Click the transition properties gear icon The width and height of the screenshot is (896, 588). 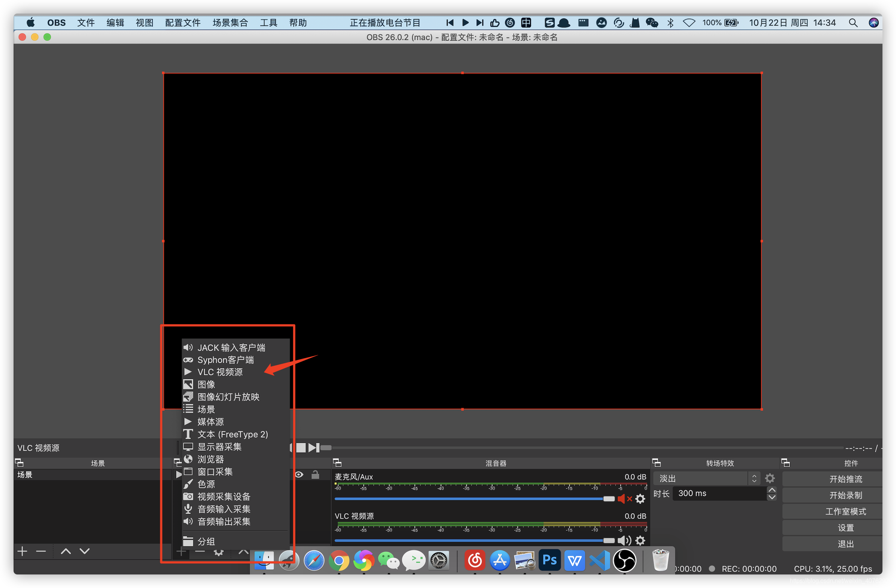[x=770, y=478]
